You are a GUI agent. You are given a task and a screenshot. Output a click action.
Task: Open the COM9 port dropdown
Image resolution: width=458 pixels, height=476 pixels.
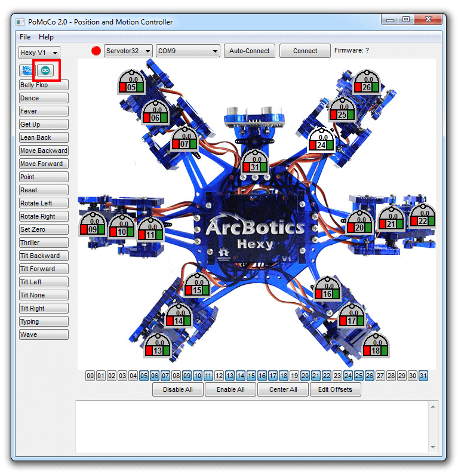pyautogui.click(x=188, y=51)
